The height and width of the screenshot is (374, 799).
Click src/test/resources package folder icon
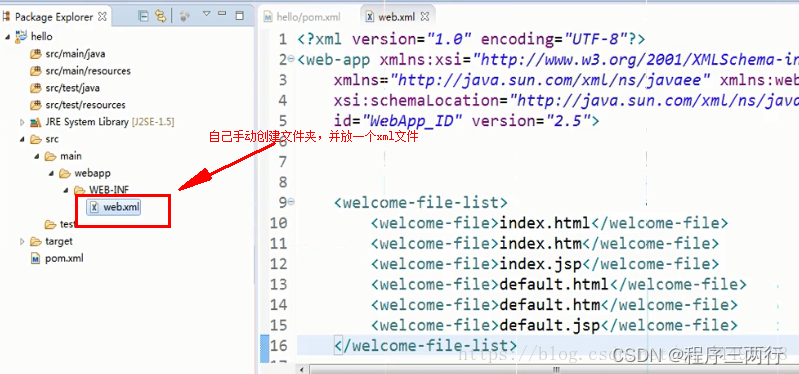[x=35, y=105]
